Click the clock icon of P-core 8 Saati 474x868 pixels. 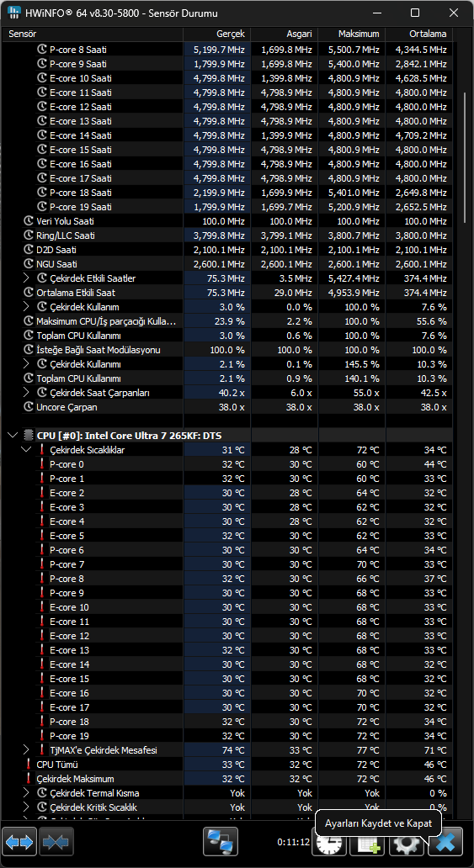(42, 50)
